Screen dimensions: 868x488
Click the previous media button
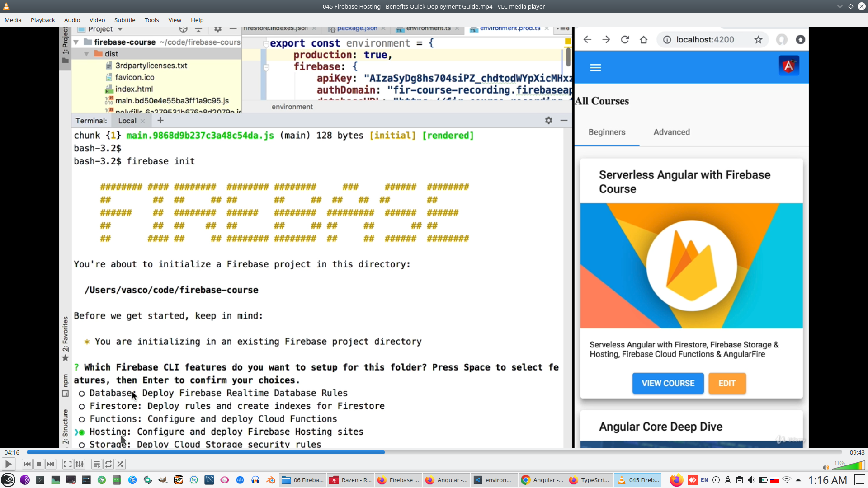pyautogui.click(x=27, y=464)
